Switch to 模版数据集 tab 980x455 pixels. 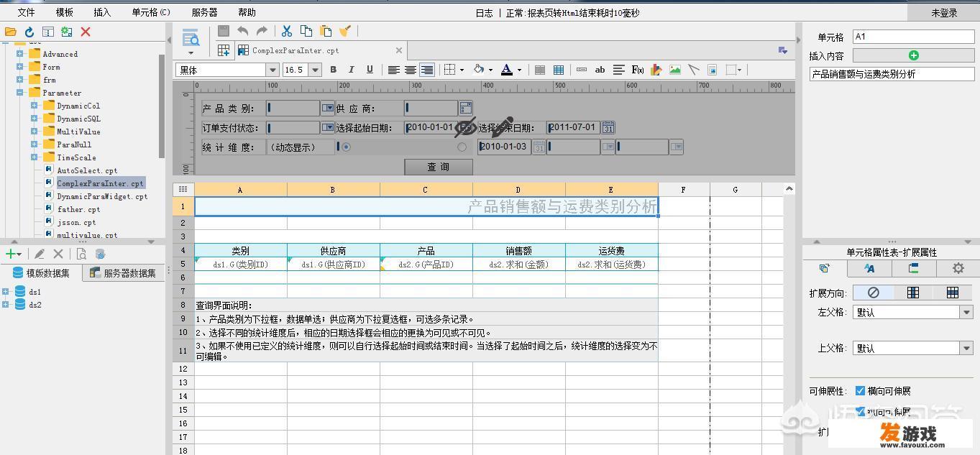(41, 273)
